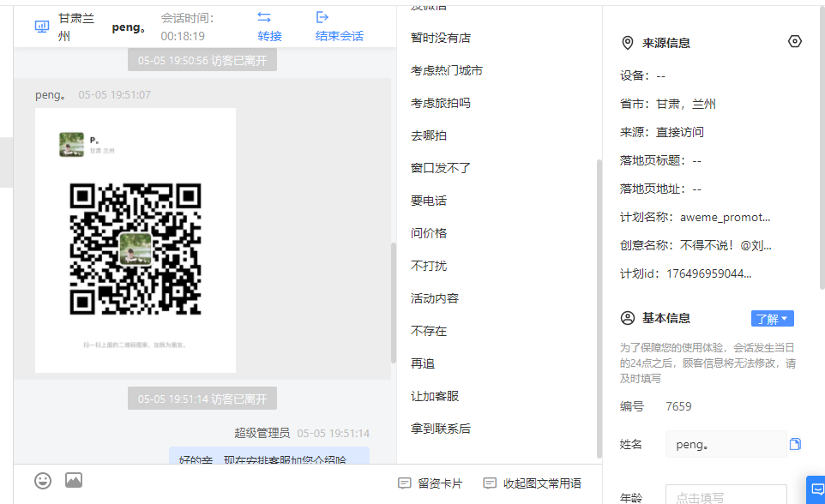Viewport: 825px width, 504px height.
Task: Transfer the chat using 转接
Action: (x=269, y=36)
